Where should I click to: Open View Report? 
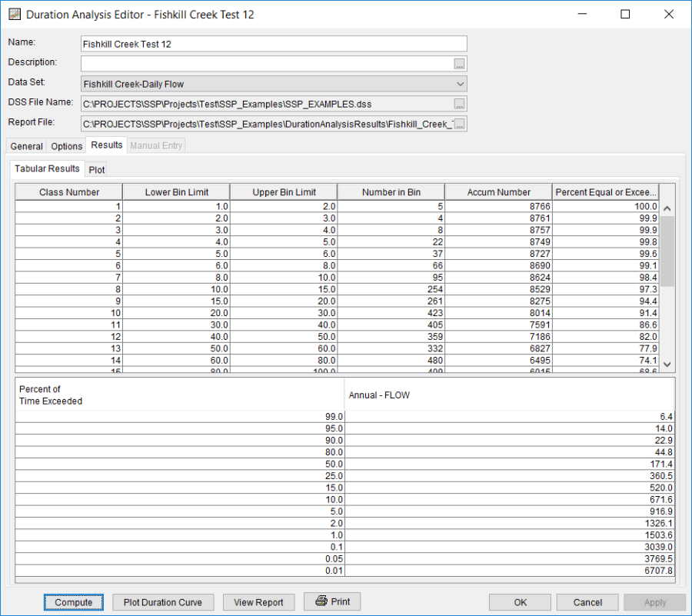(258, 602)
